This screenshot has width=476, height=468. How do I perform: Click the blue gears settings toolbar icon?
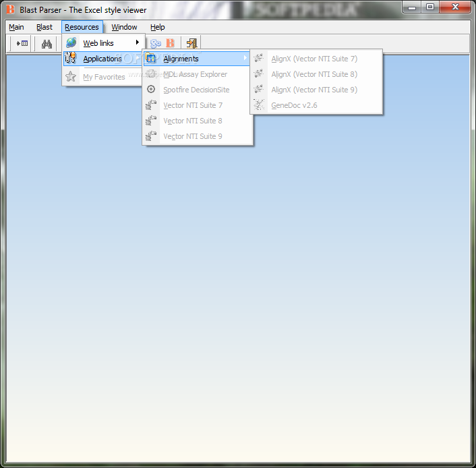(156, 43)
